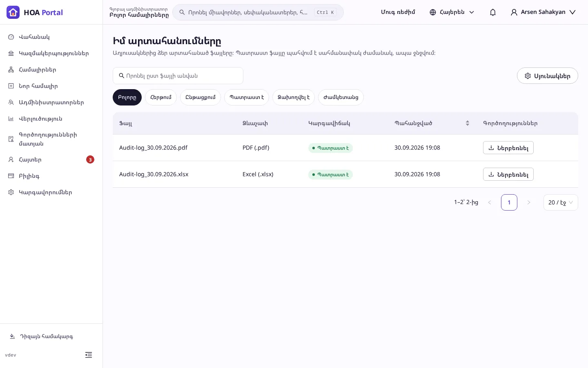Click the Ադմինիստրատորներ people icon

tap(11, 102)
